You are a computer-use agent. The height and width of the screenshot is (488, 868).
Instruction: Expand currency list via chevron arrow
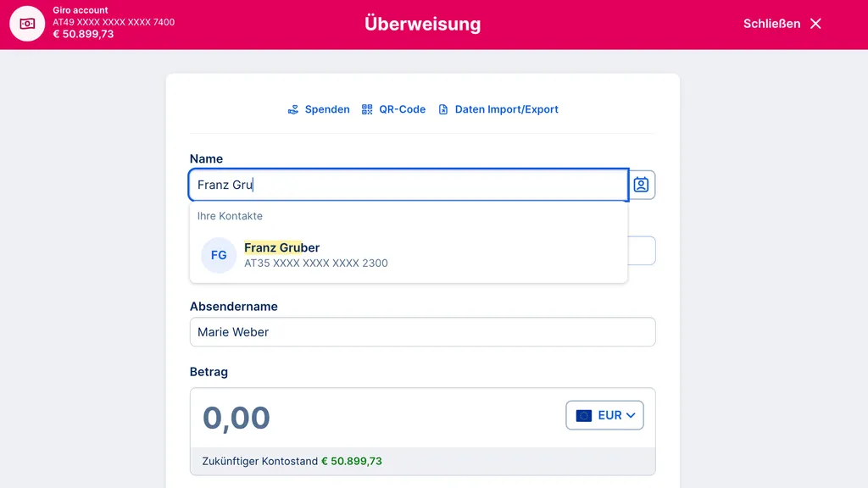click(632, 415)
